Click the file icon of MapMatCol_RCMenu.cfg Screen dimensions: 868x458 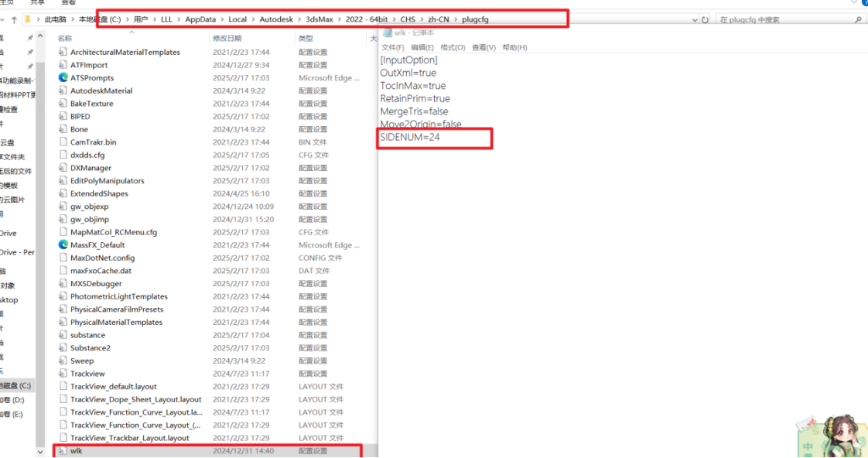click(x=63, y=232)
